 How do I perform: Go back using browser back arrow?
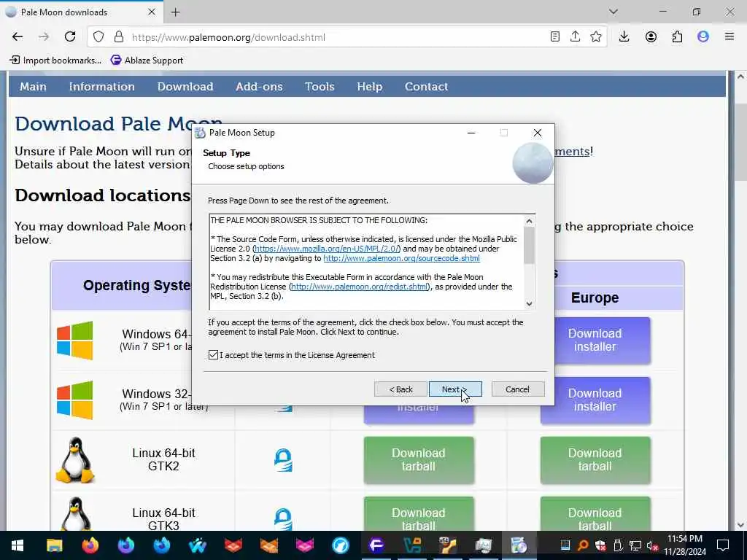pos(18,36)
